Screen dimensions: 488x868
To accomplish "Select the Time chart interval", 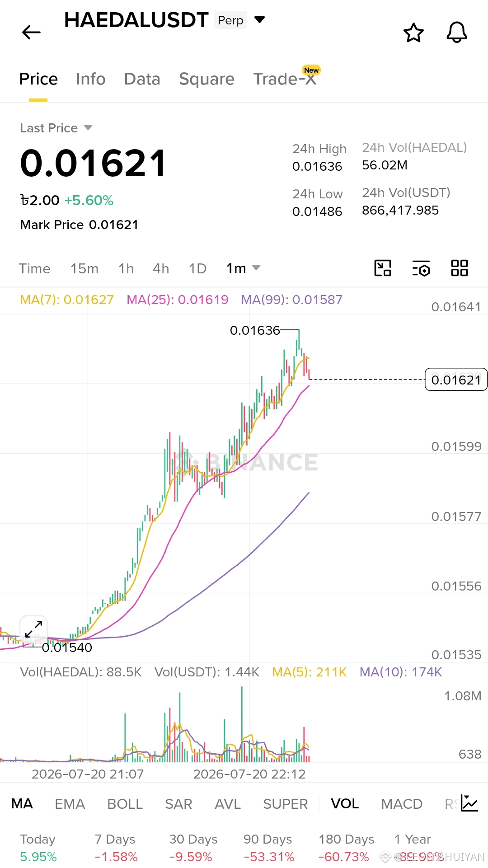I will 35,268.
